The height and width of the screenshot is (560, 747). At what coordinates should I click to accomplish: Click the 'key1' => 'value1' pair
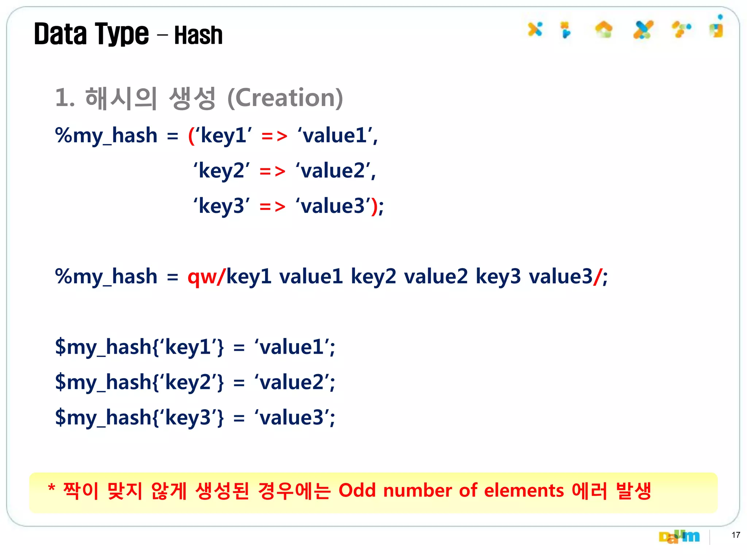(283, 136)
